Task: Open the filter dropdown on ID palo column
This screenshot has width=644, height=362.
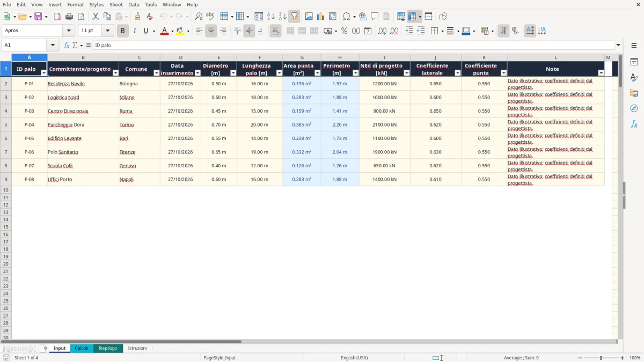Action: click(x=44, y=73)
